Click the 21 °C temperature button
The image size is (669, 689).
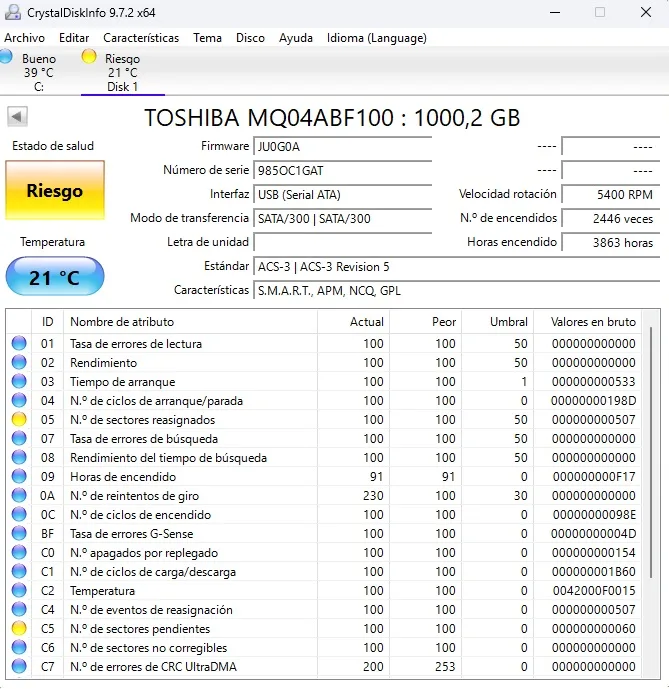(x=55, y=277)
